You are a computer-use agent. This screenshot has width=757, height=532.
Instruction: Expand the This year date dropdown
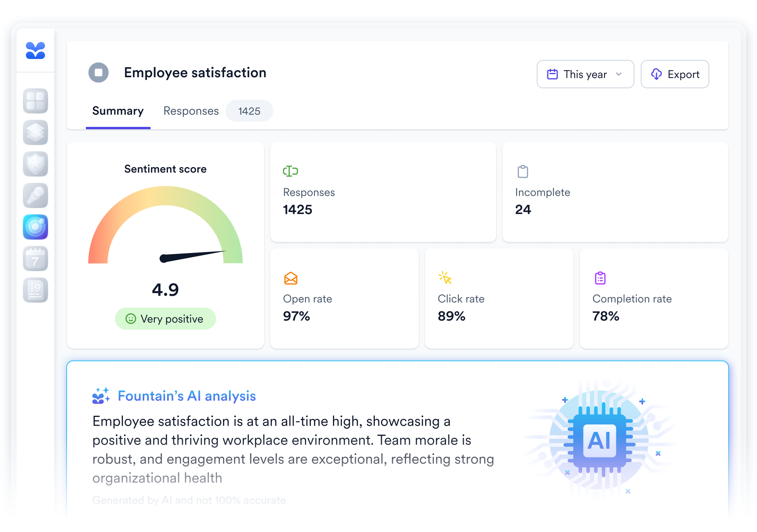(585, 74)
